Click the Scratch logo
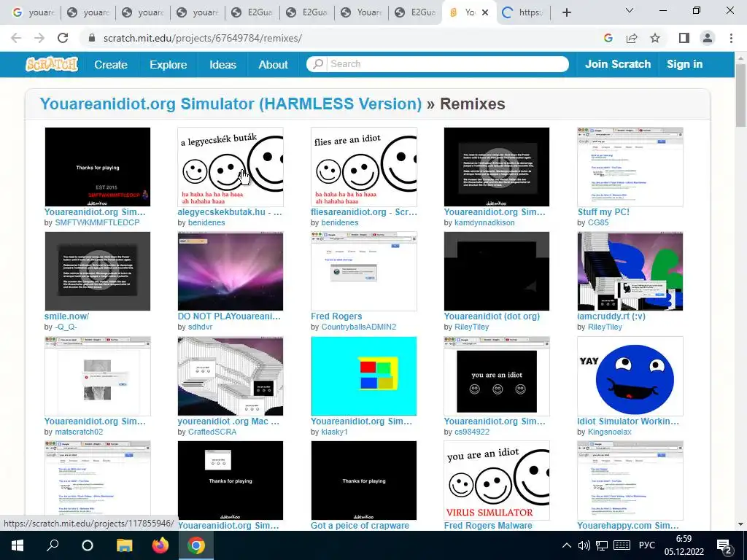Image resolution: width=747 pixels, height=560 pixels. [x=52, y=64]
